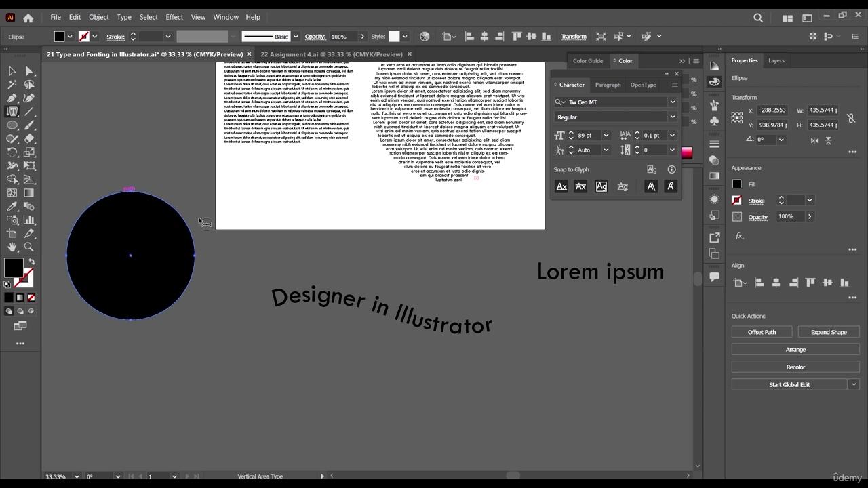Select the Free Transform tool

29,166
